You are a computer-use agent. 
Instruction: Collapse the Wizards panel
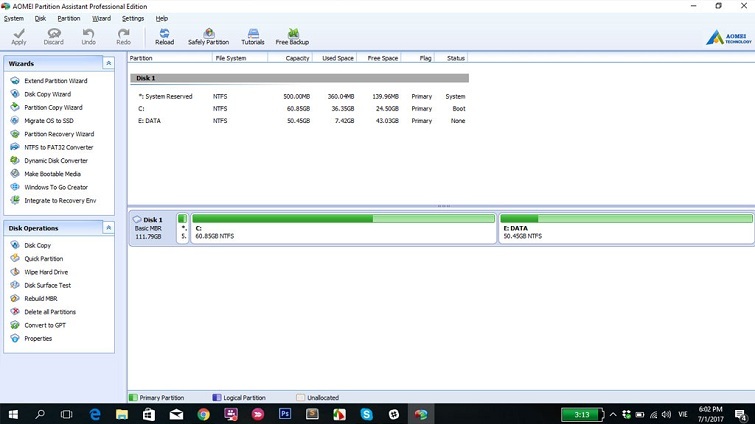(108, 63)
